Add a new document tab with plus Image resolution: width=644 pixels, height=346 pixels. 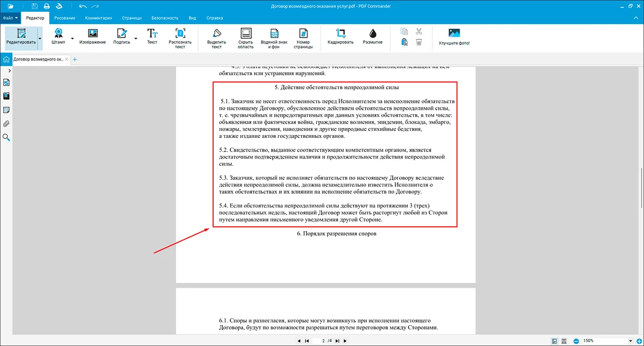click(75, 59)
